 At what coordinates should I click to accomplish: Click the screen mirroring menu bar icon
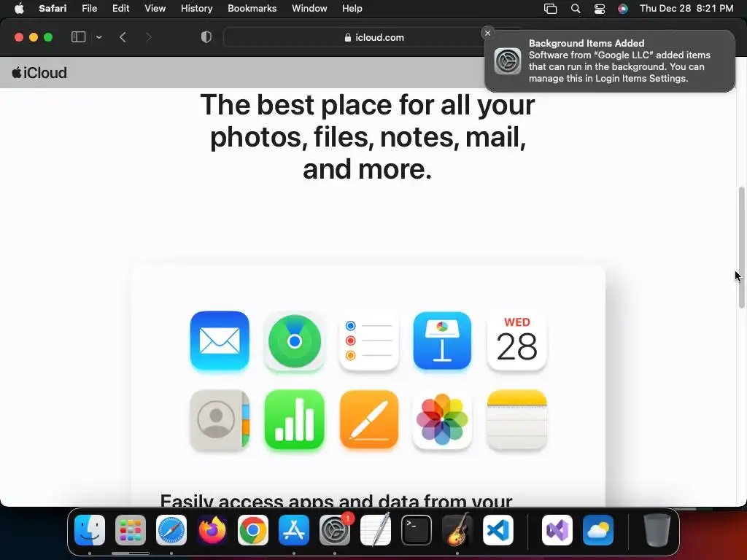[550, 9]
